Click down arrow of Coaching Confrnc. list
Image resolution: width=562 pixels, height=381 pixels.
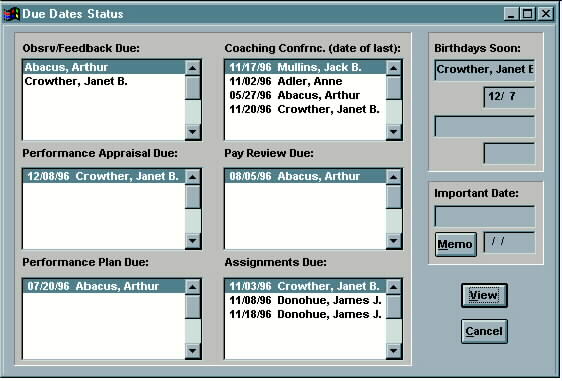pos(394,132)
